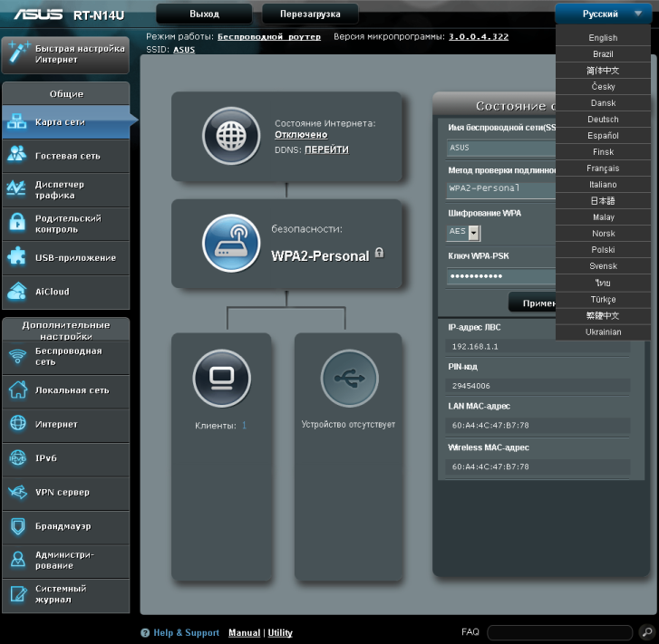Select Ukrainian from language list
The height and width of the screenshot is (644, 659).
pos(603,332)
